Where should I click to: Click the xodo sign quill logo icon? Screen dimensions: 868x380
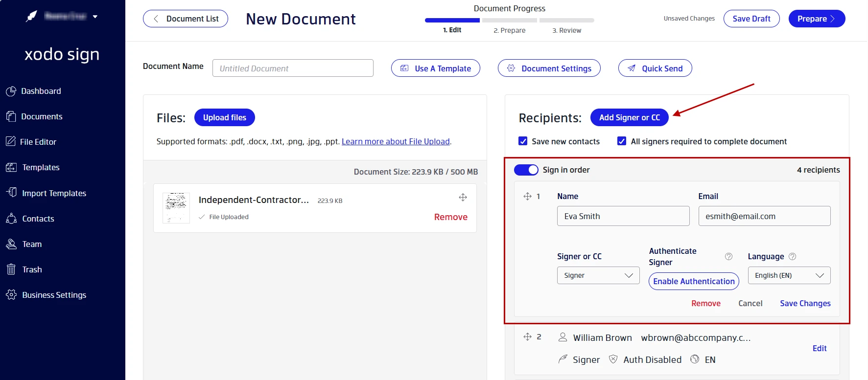tap(31, 16)
